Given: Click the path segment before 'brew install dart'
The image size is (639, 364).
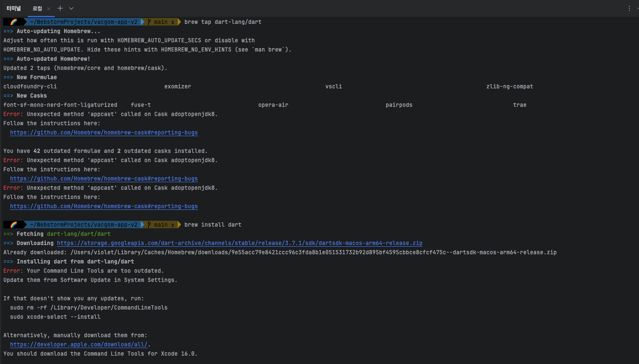Looking at the screenshot, I should click(x=83, y=225).
